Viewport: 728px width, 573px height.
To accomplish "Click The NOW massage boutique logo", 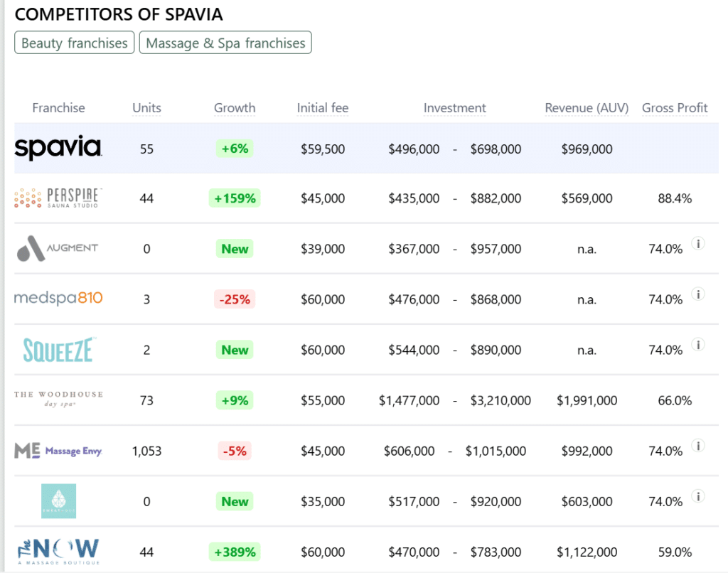I will (58, 551).
